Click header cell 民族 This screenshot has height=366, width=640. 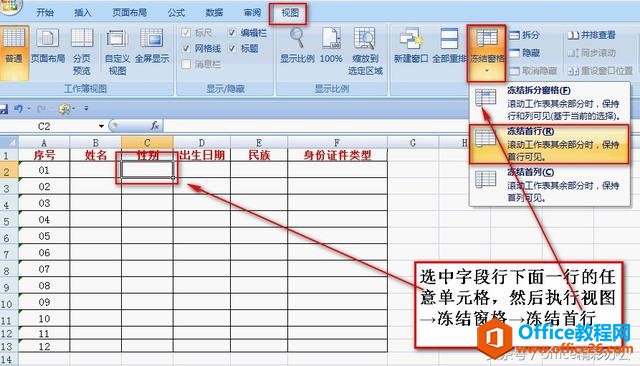coord(259,155)
